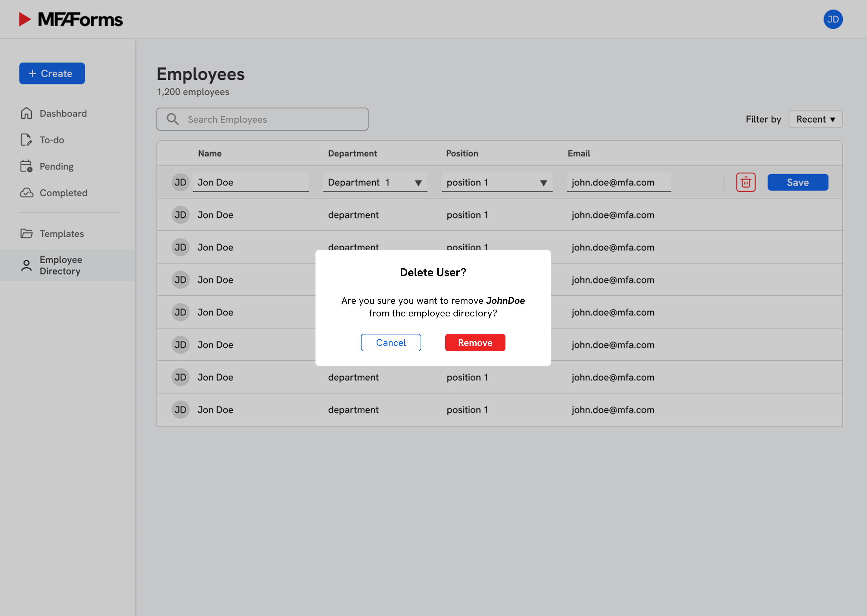Click the Templates folder icon
867x616 pixels.
point(26,234)
